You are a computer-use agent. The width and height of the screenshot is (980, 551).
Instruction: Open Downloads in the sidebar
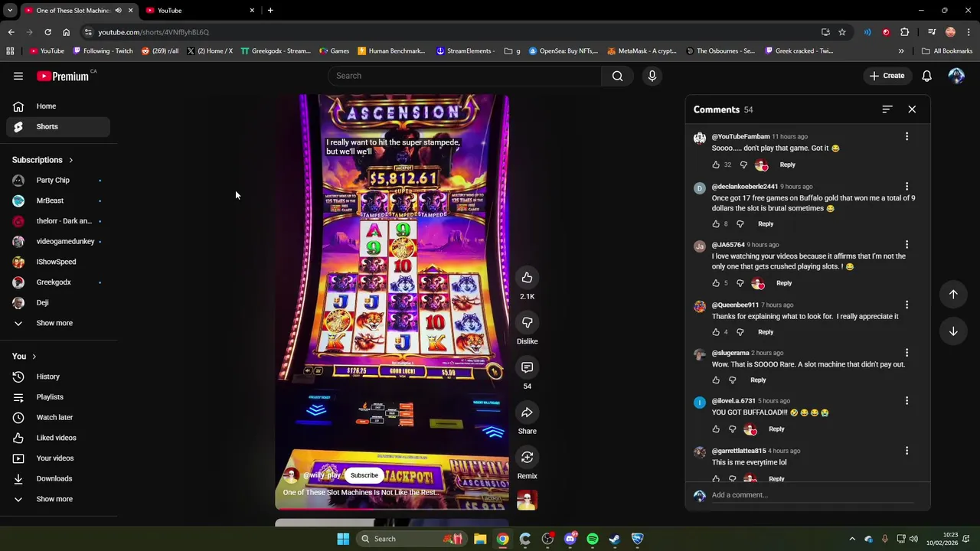point(58,478)
